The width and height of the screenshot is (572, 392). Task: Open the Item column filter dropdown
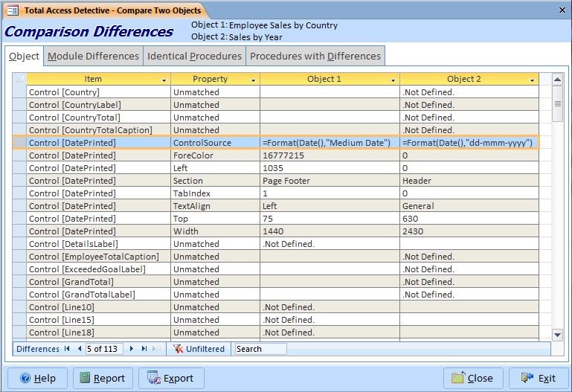click(x=164, y=80)
